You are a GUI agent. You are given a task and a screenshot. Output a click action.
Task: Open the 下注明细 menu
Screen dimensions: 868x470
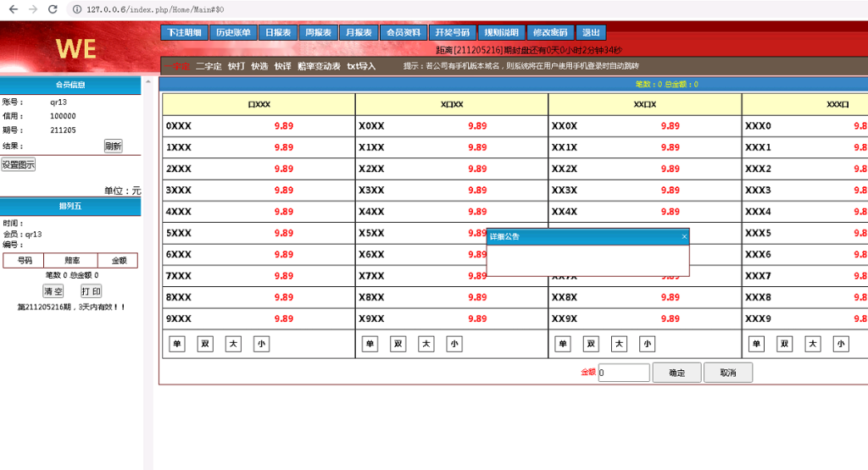(184, 33)
